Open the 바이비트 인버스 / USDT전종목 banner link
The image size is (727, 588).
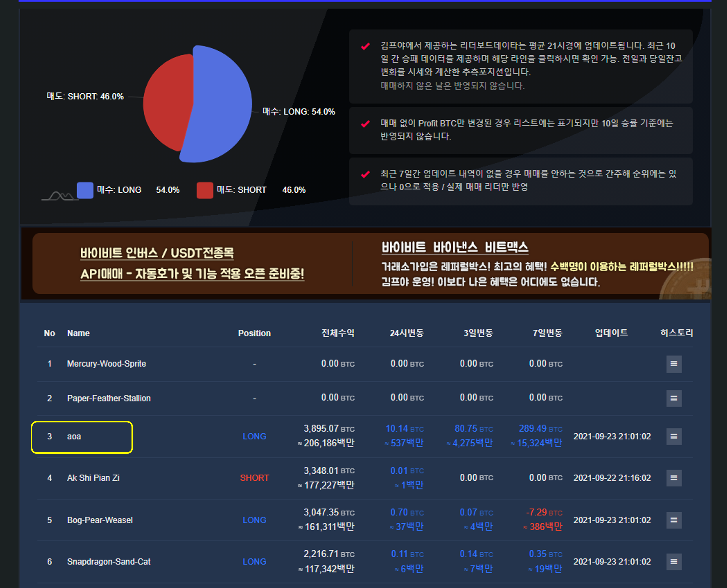tap(157, 253)
